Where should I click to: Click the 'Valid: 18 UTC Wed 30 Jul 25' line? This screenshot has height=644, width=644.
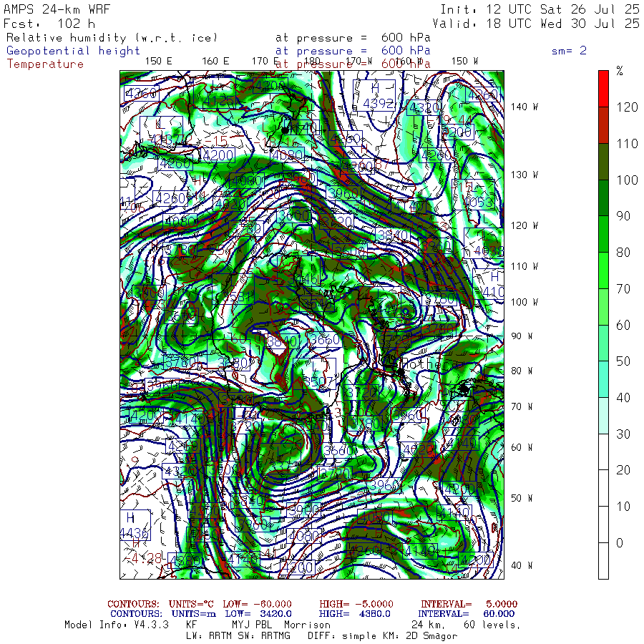pos(535,24)
